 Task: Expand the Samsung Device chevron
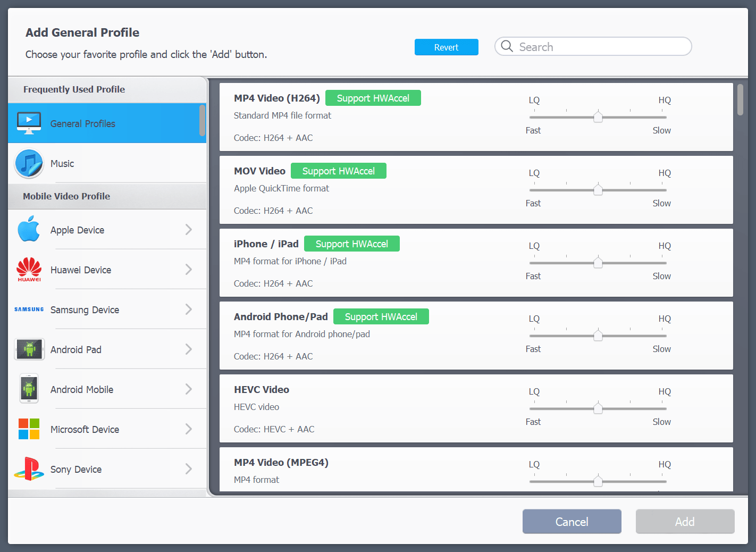click(189, 309)
